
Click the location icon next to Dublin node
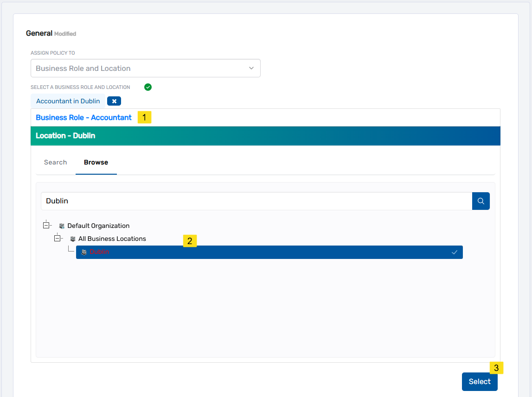point(84,252)
